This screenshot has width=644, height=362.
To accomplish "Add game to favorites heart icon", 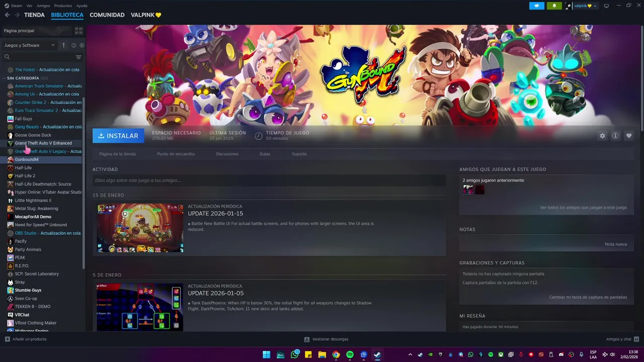I will click(629, 136).
